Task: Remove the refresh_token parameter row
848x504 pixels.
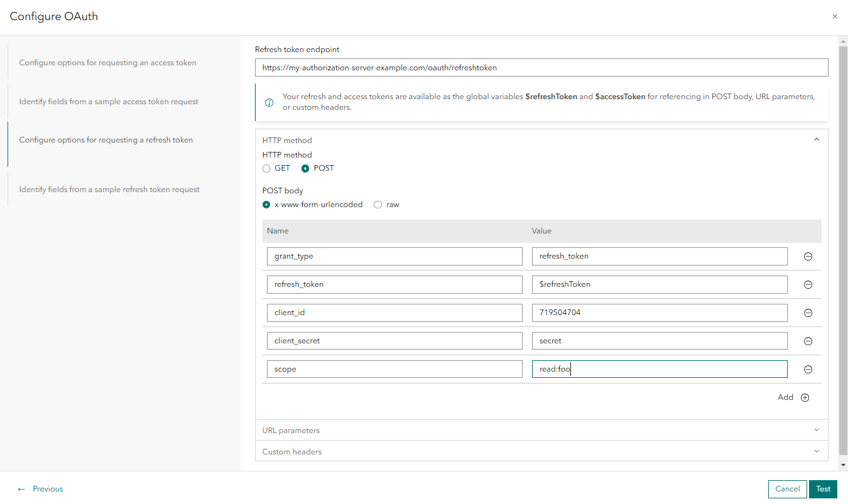Action: click(808, 284)
